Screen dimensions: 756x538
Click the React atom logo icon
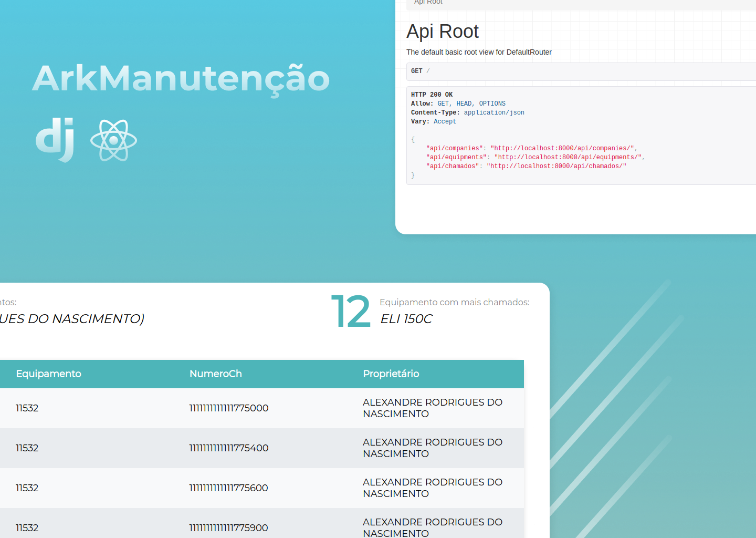pyautogui.click(x=113, y=140)
